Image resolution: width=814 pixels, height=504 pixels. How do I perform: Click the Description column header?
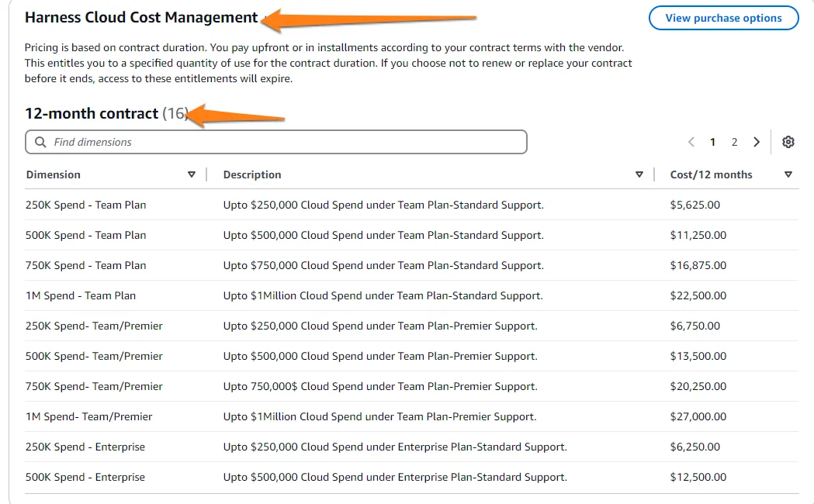click(x=252, y=174)
